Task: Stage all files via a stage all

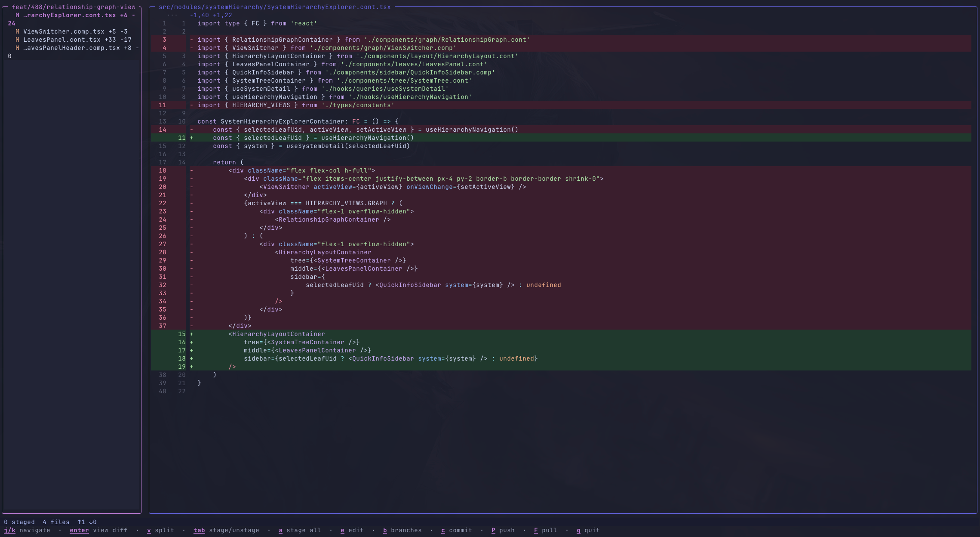Action: point(300,530)
